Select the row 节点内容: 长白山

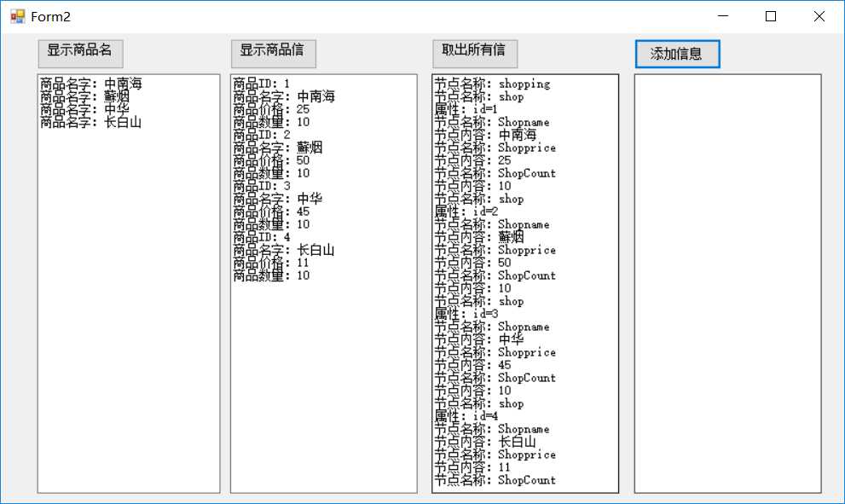pyautogui.click(x=485, y=442)
